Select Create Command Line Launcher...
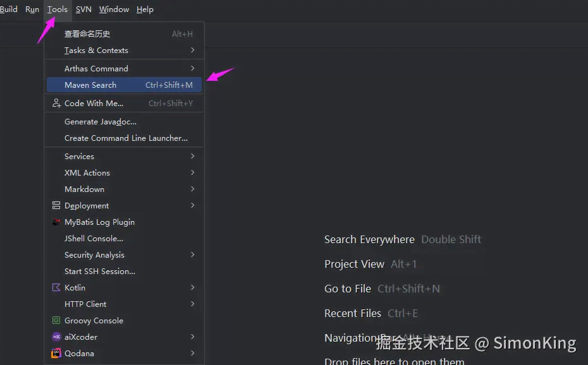The width and height of the screenshot is (588, 365). click(126, 138)
